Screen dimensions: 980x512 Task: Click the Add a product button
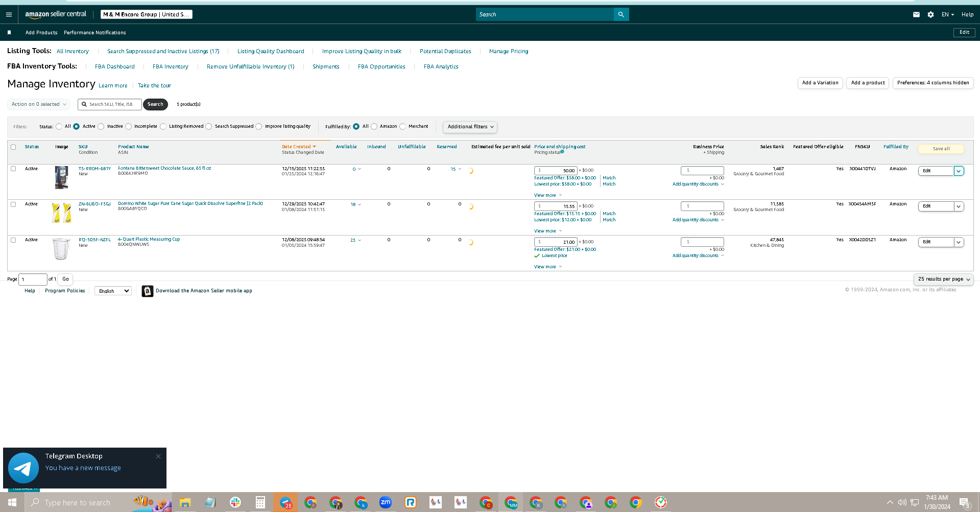868,83
